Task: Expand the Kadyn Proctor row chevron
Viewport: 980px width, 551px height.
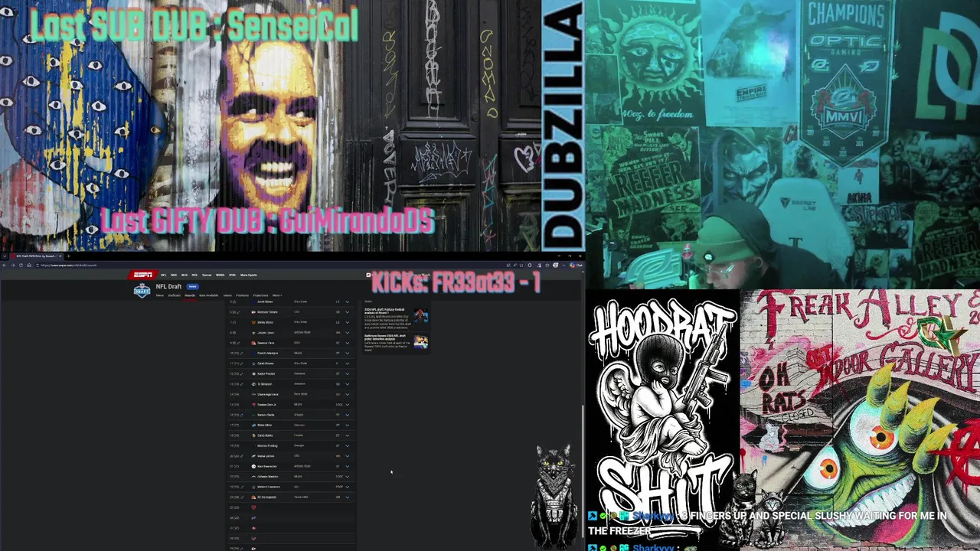Action: point(347,373)
